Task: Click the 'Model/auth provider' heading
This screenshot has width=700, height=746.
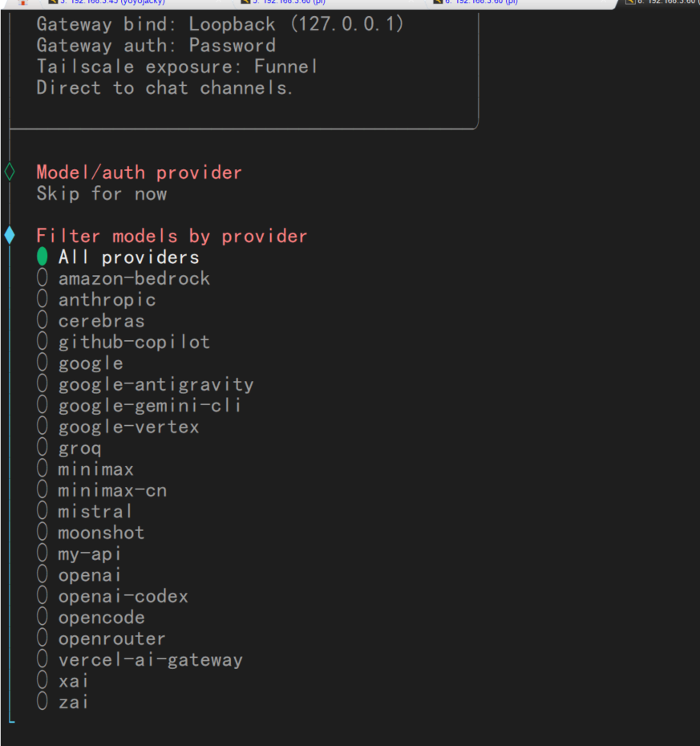Action: pyautogui.click(x=139, y=172)
